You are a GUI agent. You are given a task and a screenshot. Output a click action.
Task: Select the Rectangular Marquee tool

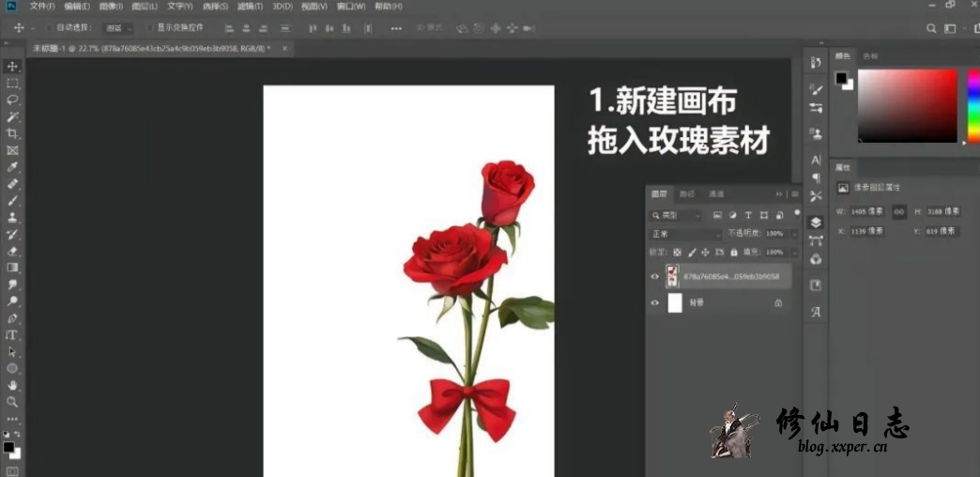coord(12,83)
